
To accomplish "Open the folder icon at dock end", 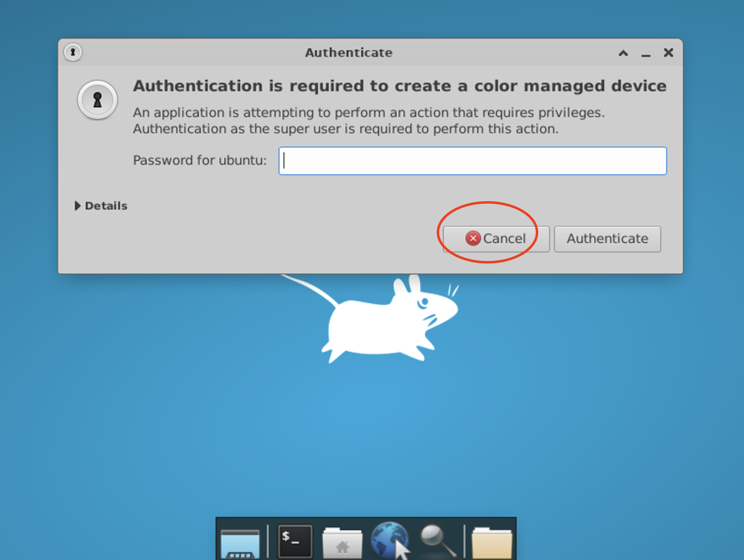I will click(492, 543).
